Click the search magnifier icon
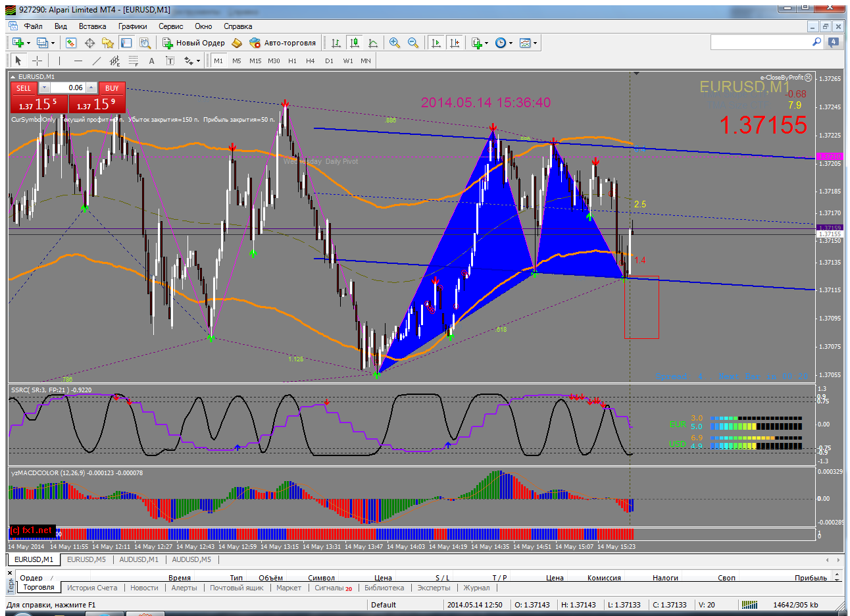 tap(816, 42)
